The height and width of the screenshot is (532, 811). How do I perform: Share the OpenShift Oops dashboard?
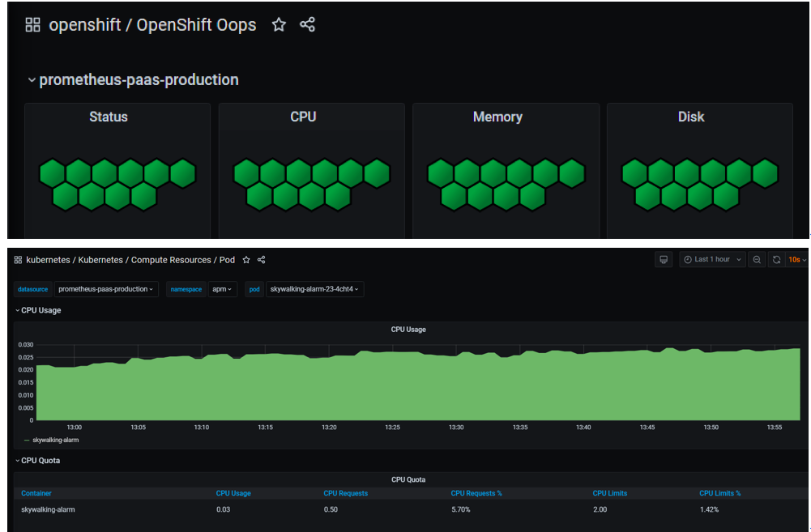pos(307,24)
